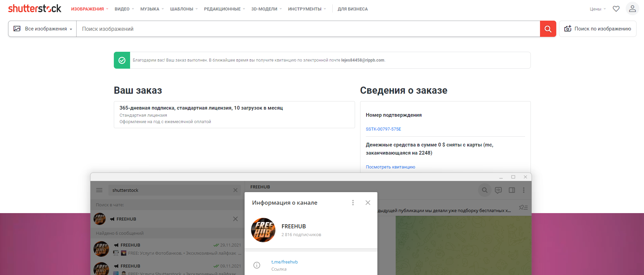Open the ИЗОБРАЖЕНИЯ menu
644x275 pixels.
click(x=89, y=9)
